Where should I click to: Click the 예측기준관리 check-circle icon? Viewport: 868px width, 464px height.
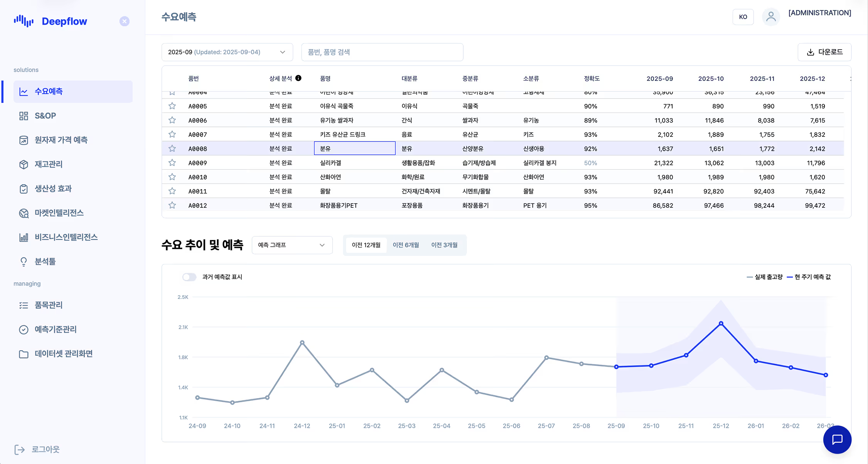pyautogui.click(x=24, y=330)
